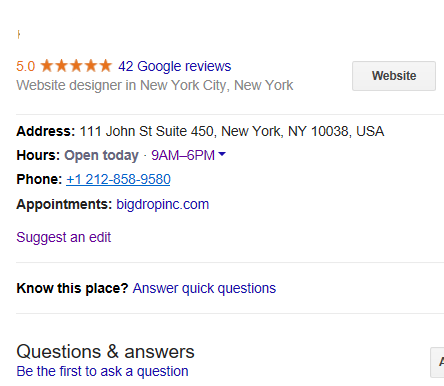Open the bigdropinc.com appointments link
Viewport: 444px width, 386px height.
point(163,204)
